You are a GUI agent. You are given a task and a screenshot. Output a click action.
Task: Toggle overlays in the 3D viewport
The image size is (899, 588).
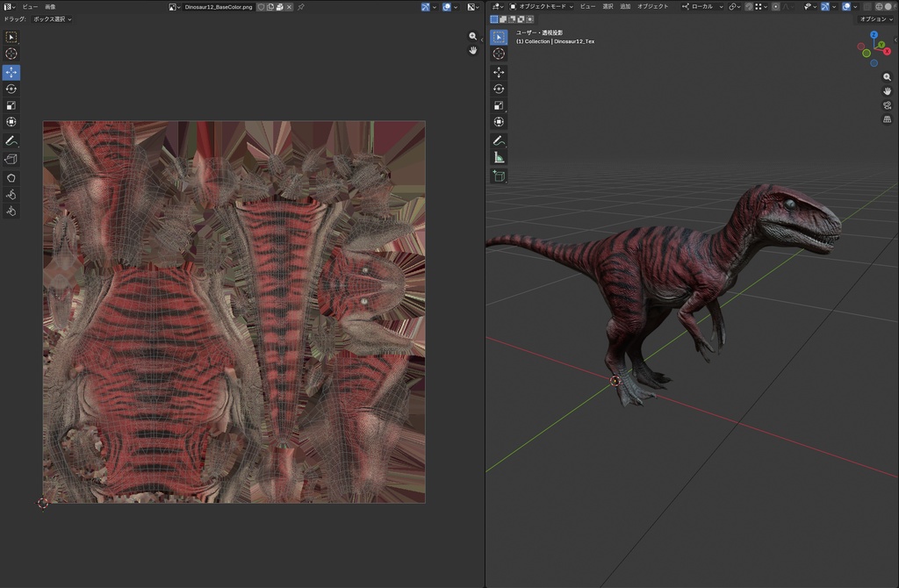pyautogui.click(x=846, y=7)
